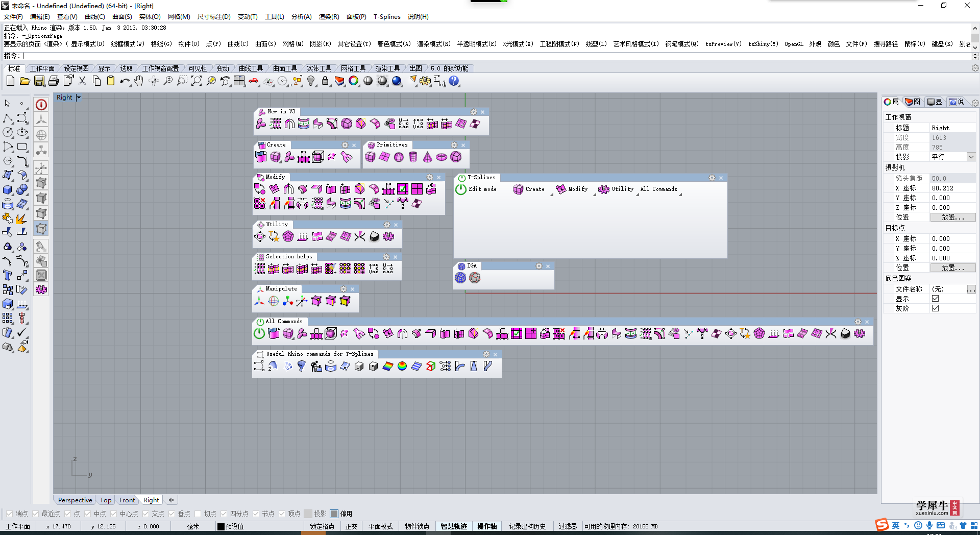Click 正交 in the status bar
This screenshot has width=980, height=535.
(x=352, y=526)
